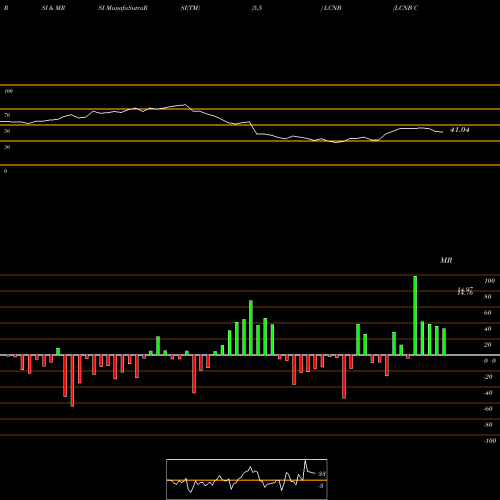Viewport: 500px width, 500px height.
Task: Select the 'SI MunafaSutraR' header text
Action: (x=123, y=8)
